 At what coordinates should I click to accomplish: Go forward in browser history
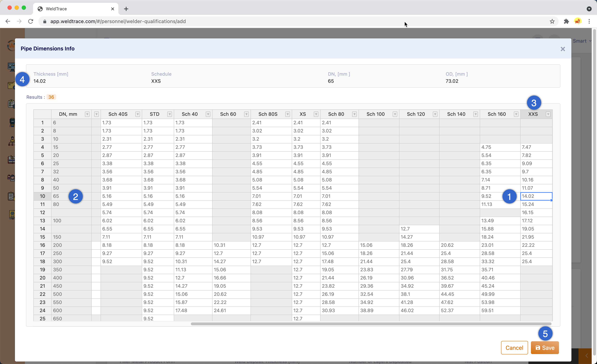tap(19, 21)
